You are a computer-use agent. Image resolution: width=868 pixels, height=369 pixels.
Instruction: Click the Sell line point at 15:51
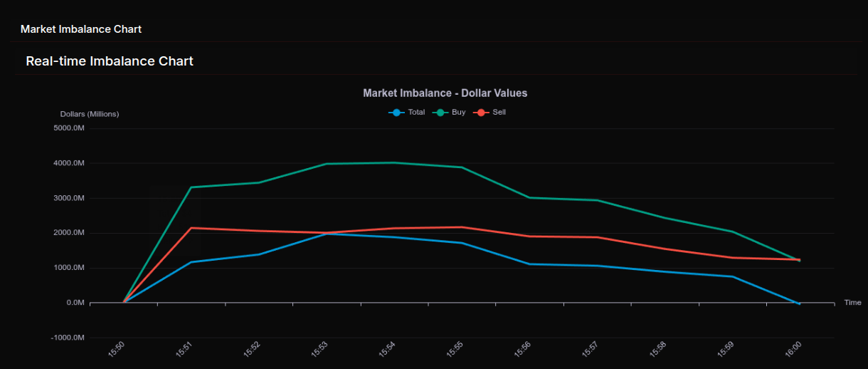pyautogui.click(x=191, y=228)
